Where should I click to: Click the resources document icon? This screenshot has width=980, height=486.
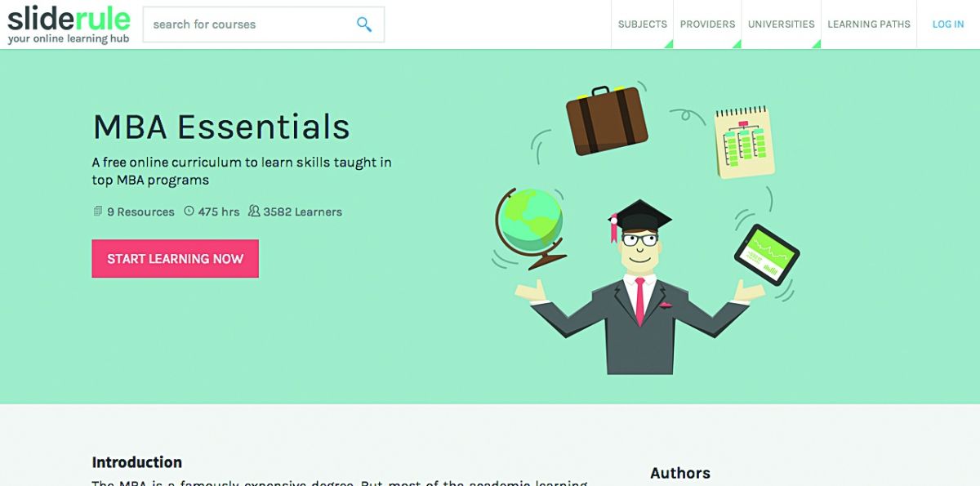(x=98, y=212)
